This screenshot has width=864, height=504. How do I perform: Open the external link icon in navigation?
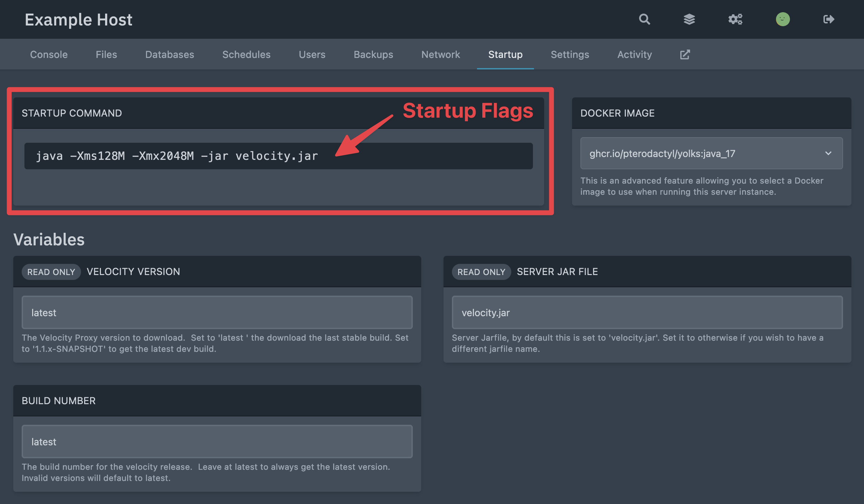[685, 54]
